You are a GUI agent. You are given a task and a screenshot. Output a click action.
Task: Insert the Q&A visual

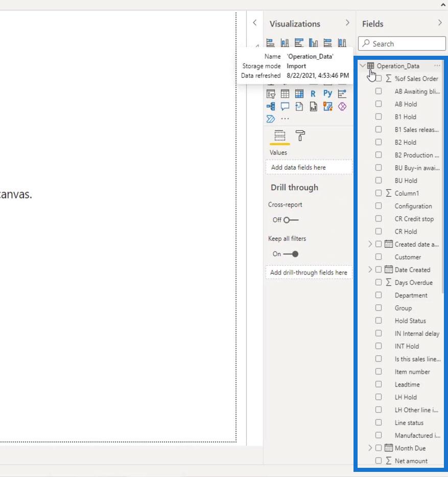[285, 106]
